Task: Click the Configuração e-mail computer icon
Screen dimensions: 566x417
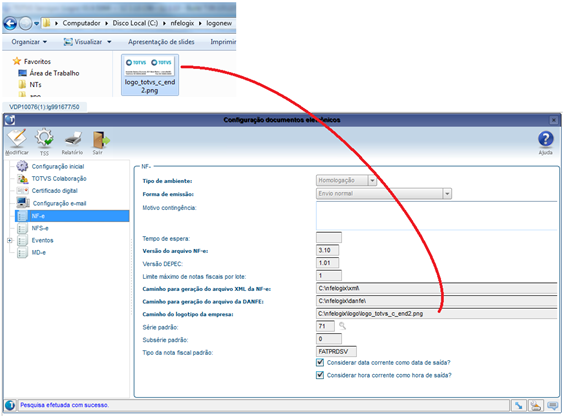Action: pyautogui.click(x=23, y=203)
